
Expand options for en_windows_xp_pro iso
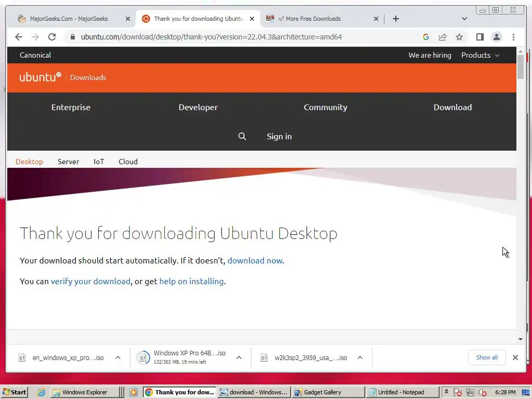point(118,357)
